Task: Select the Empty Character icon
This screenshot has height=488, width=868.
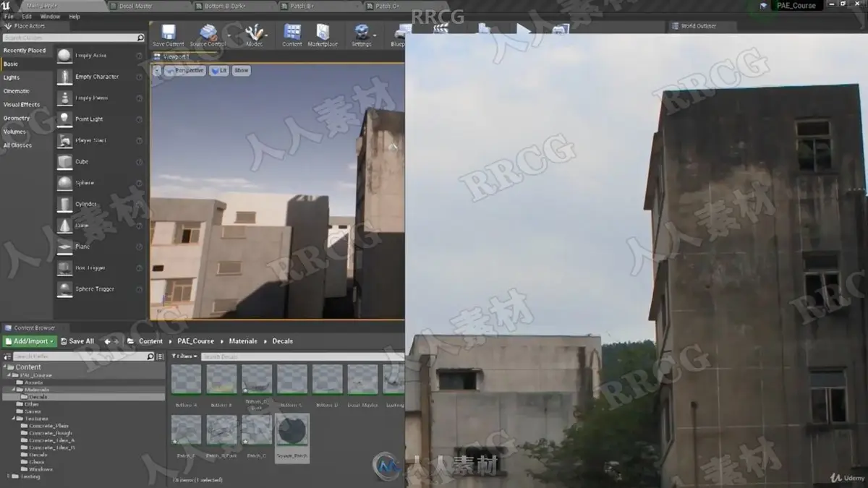Action: [64, 77]
